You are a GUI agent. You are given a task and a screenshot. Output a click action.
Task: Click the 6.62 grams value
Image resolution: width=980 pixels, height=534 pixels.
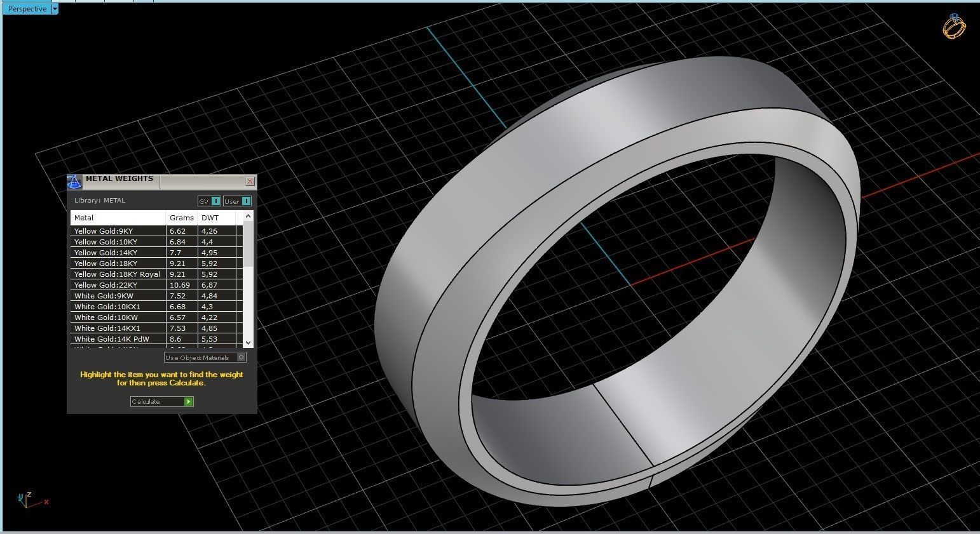[177, 231]
